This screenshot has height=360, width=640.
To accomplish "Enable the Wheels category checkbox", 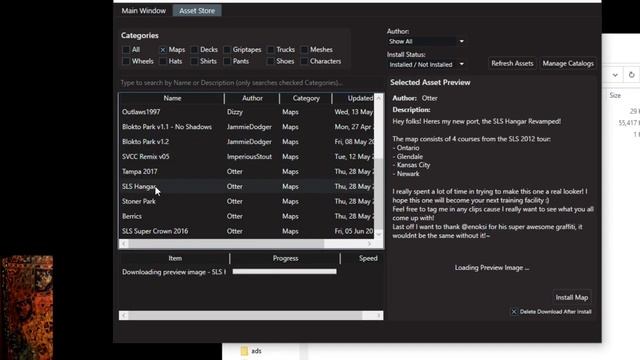I will (126, 61).
